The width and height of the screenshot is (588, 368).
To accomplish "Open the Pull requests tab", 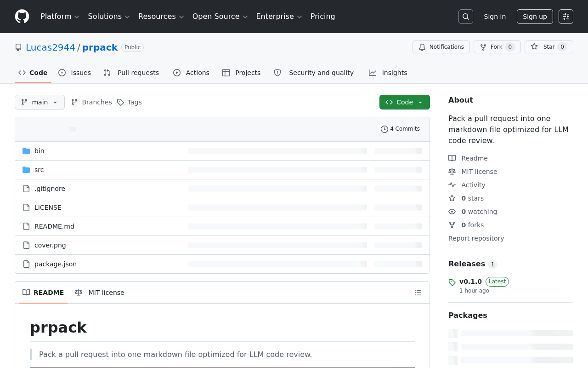I will pos(131,73).
